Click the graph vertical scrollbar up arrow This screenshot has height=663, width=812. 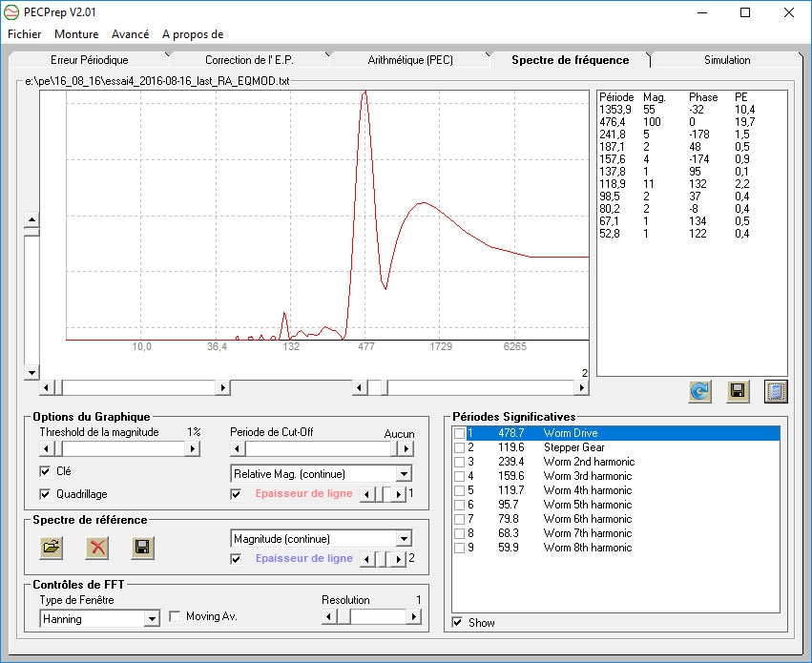click(x=31, y=220)
